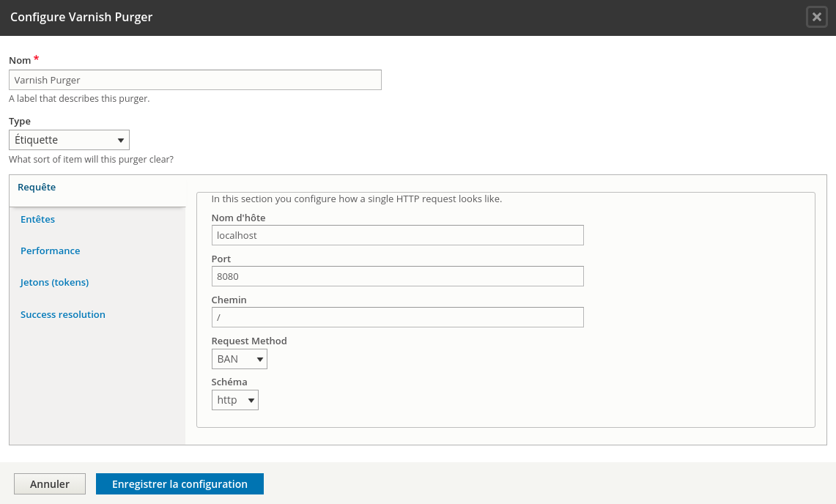Select the Jetons (tokens) tab
Screen dimensions: 836x504
pyautogui.click(x=55, y=282)
